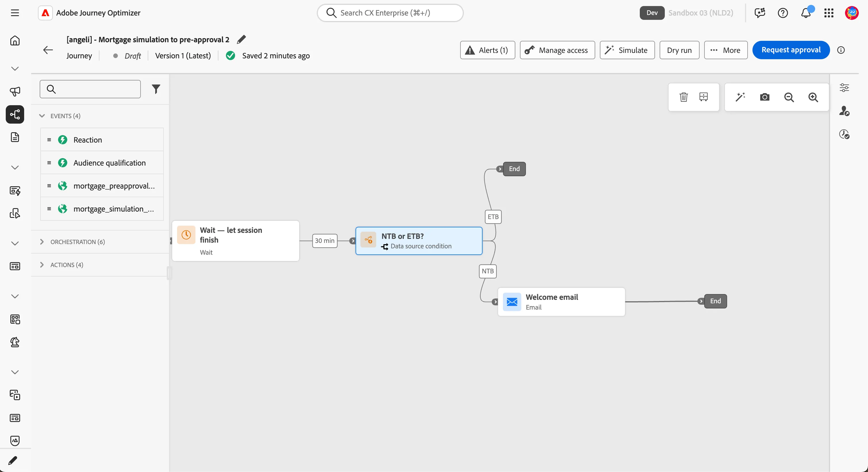Click the Simulate button
The height and width of the screenshot is (472, 868).
(x=627, y=50)
